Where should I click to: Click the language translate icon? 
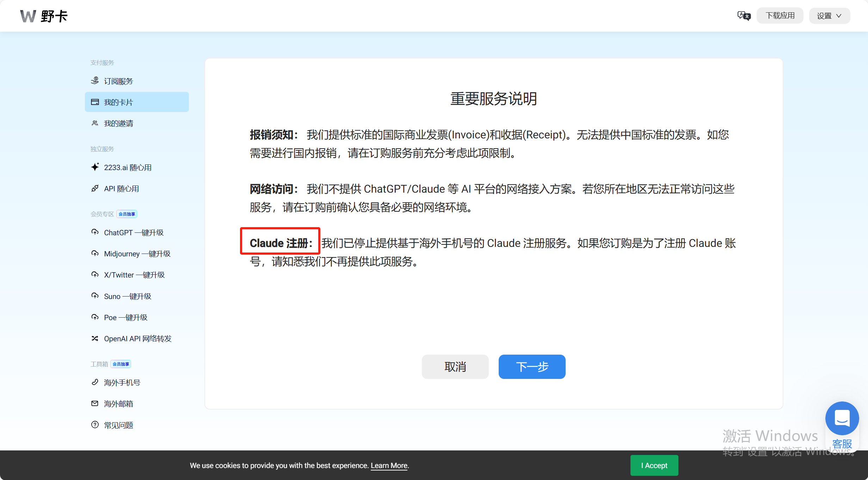point(744,16)
